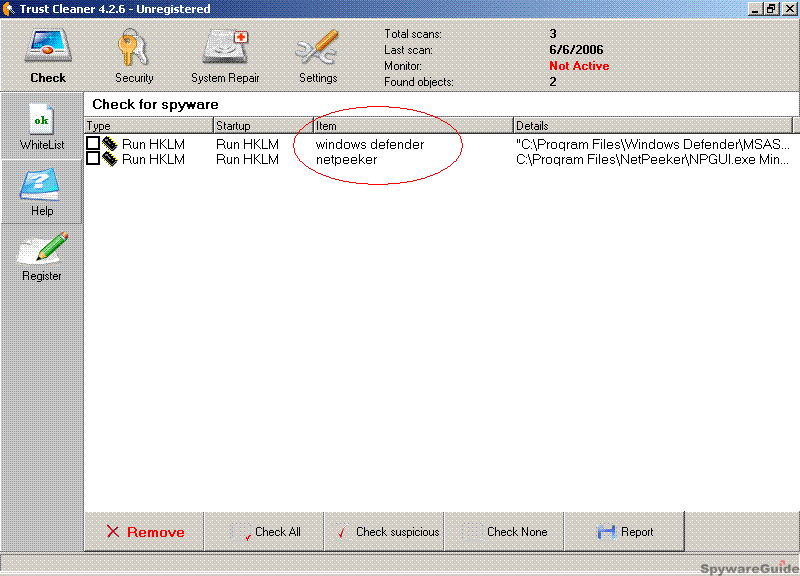Minimize the Trust Cleaner window
The width and height of the screenshot is (800, 576).
[756, 9]
